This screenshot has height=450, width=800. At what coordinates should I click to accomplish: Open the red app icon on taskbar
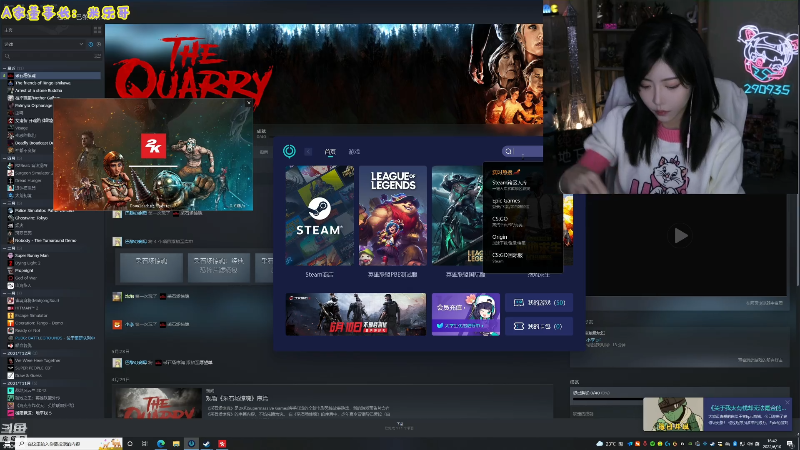tap(222, 443)
